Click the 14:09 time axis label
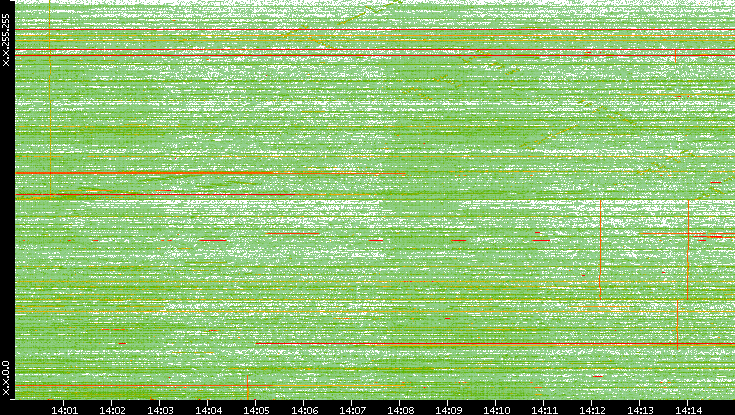Viewport: 735px width, 415px height. 448,410
